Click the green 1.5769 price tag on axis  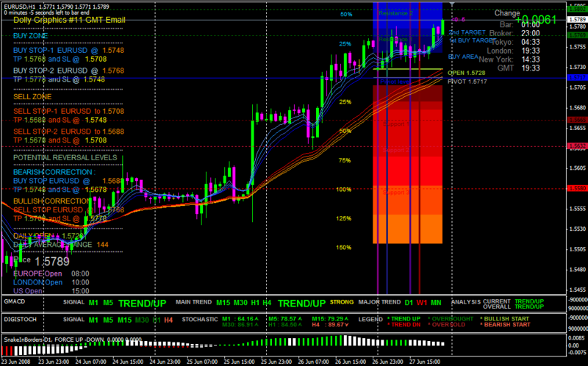(577, 35)
